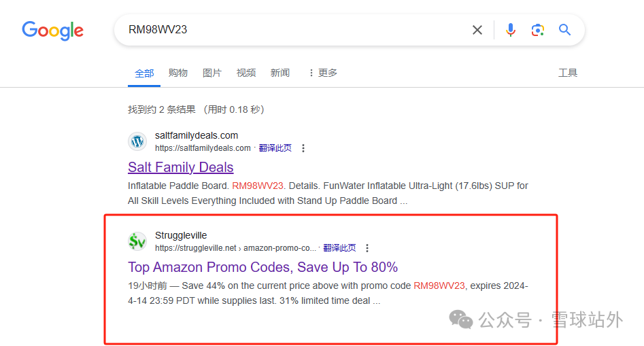Start voice search with microphone icon
The image size is (644, 346).
[x=511, y=30]
